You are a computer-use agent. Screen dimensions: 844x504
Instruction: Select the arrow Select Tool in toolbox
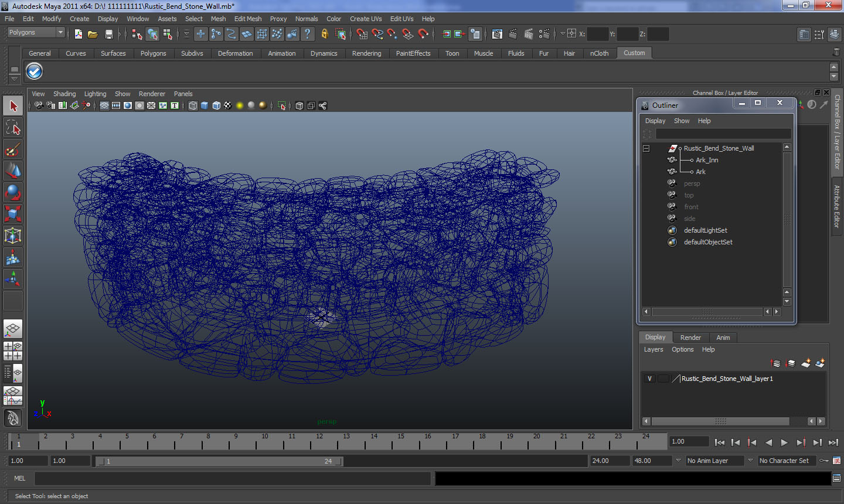click(13, 106)
